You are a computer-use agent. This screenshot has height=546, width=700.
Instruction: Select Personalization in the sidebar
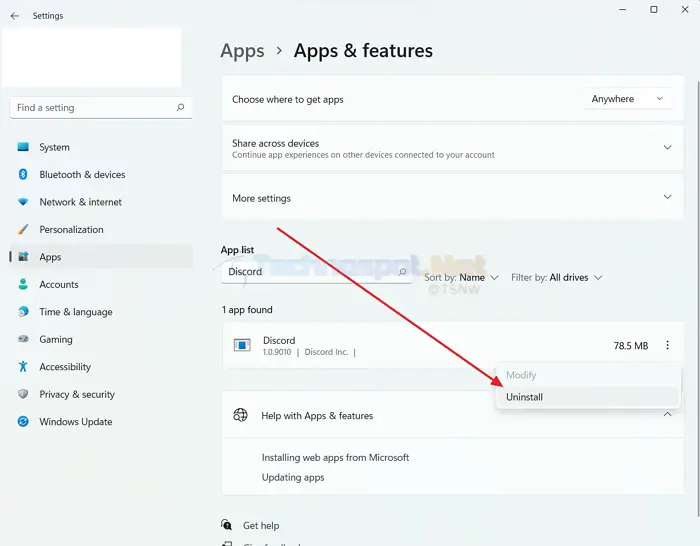pos(101,229)
